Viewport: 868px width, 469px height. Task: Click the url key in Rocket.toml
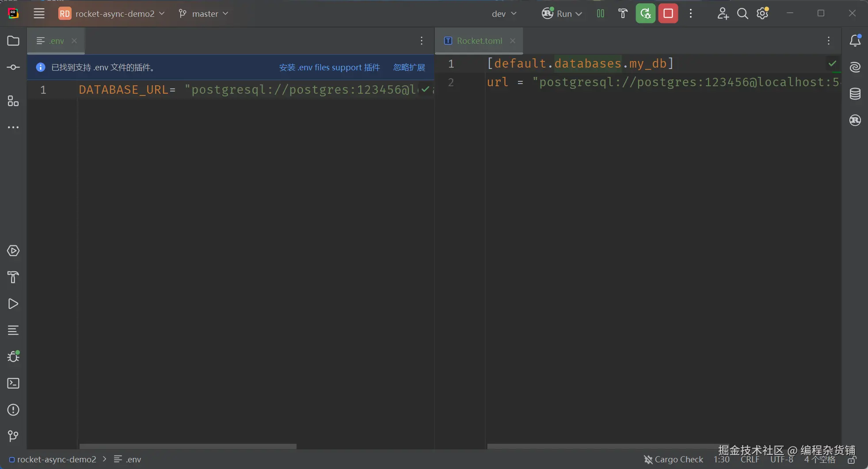(498, 82)
